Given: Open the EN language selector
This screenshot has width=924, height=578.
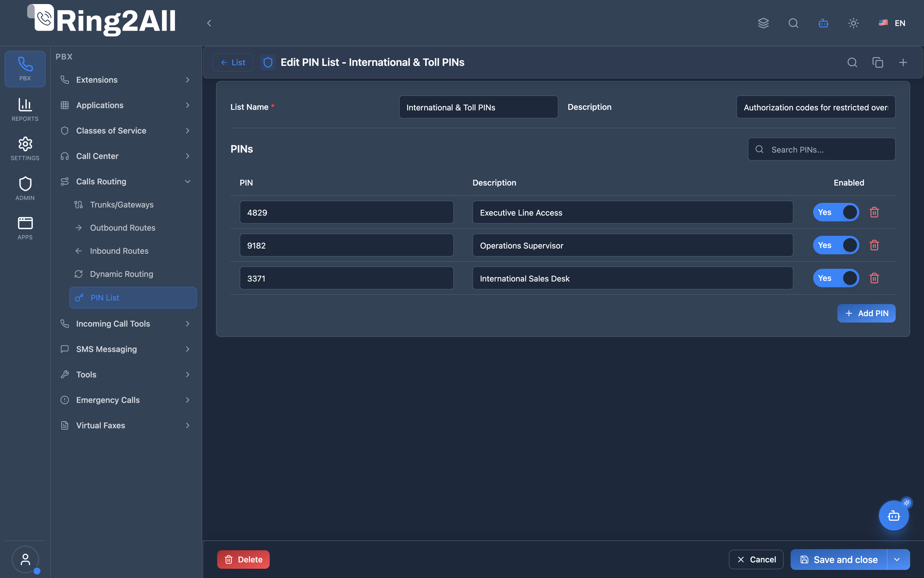Looking at the screenshot, I should point(892,23).
